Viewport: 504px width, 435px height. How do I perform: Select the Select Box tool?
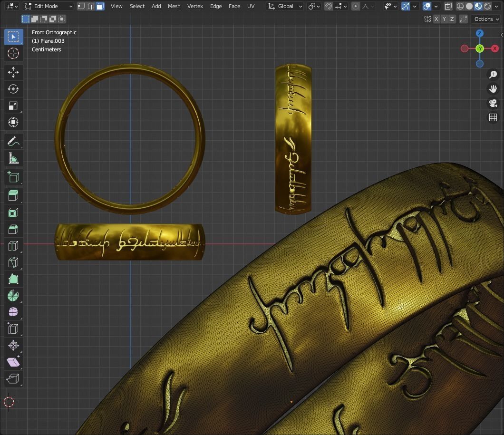[x=13, y=37]
